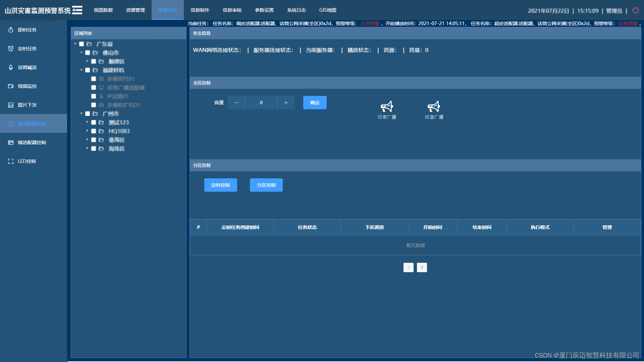This screenshot has width=644, height=362.
Task: Increase volume with the plus button
Action: (x=286, y=103)
